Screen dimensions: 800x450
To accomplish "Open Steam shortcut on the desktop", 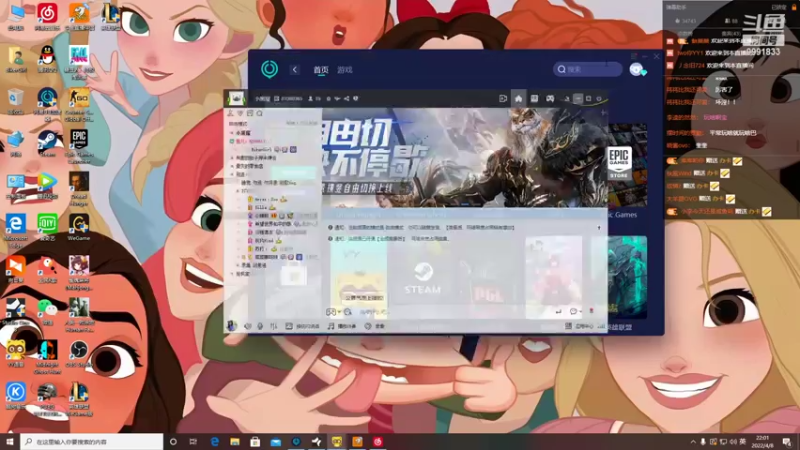I will 47,143.
